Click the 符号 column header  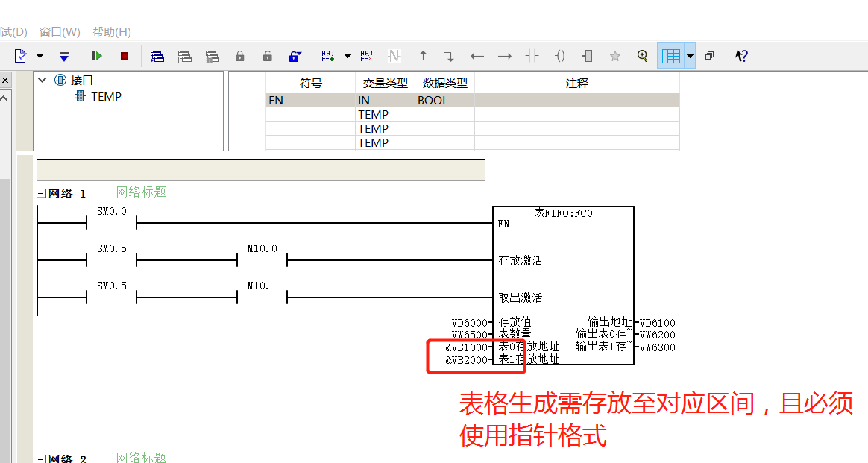click(x=310, y=84)
